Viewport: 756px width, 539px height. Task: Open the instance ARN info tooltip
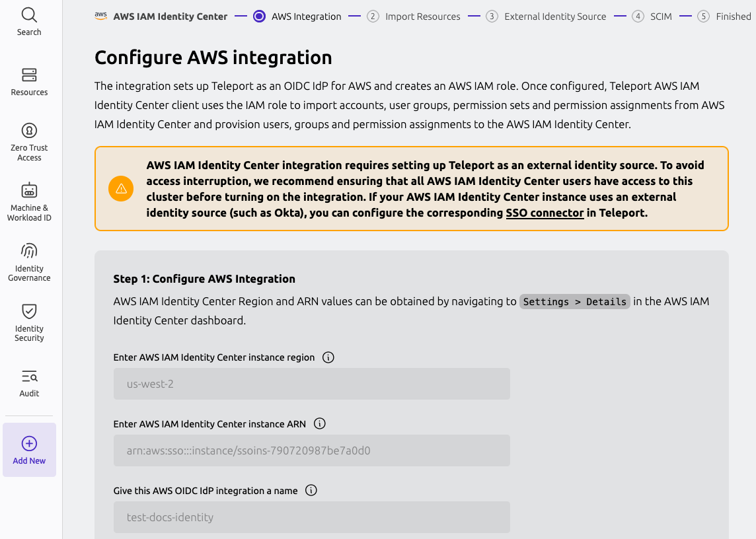coord(319,423)
